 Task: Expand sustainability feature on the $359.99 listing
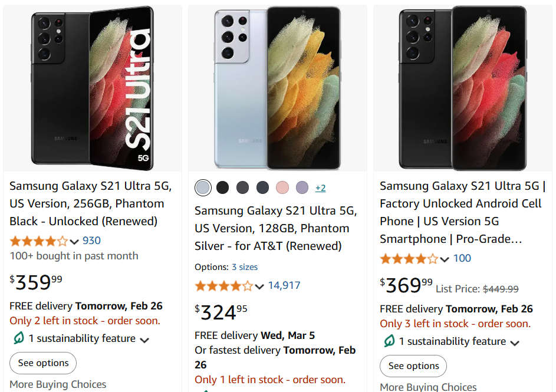144,340
